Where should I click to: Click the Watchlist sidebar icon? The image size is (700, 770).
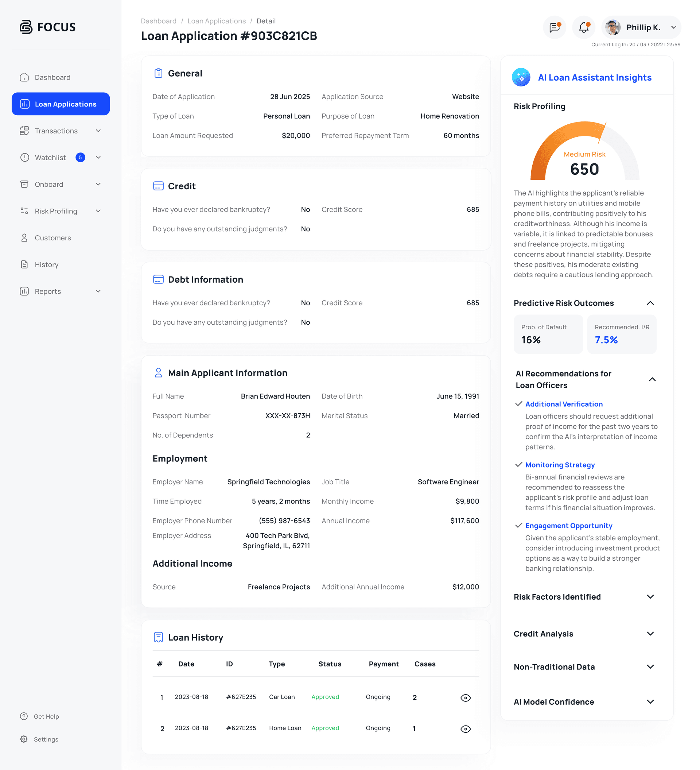pyautogui.click(x=24, y=157)
